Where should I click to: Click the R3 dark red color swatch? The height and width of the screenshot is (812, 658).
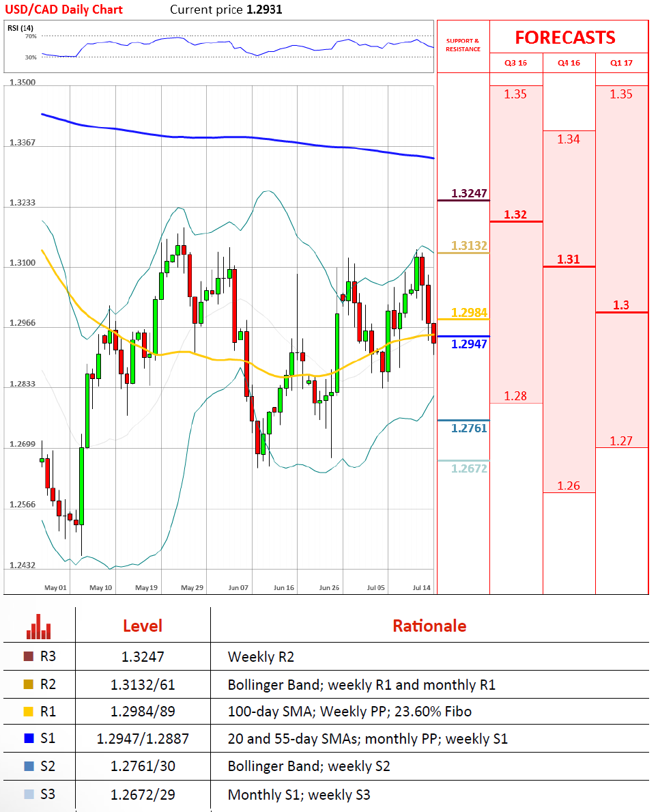[x=29, y=657]
